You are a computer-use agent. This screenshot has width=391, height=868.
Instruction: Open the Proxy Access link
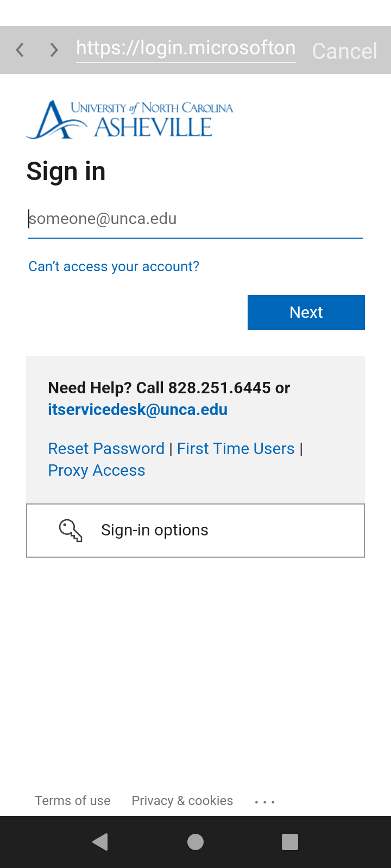[x=97, y=470]
